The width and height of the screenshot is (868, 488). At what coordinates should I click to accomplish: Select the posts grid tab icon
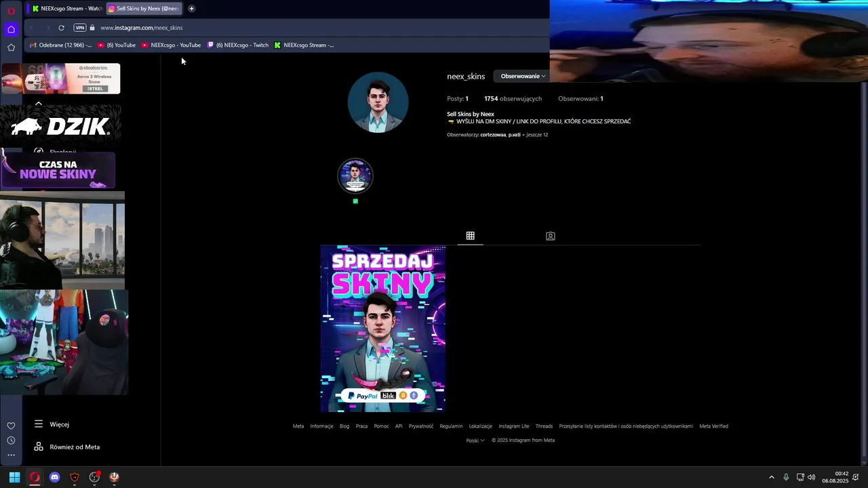tap(470, 236)
